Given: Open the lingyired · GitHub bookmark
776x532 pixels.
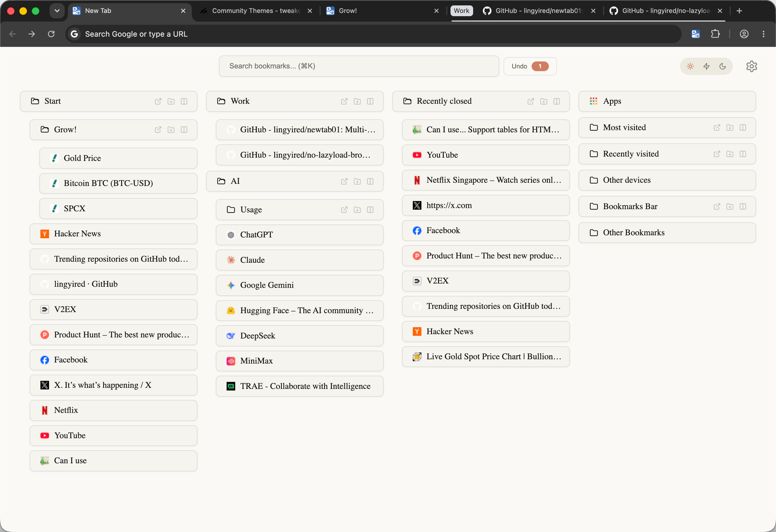Looking at the screenshot, I should (113, 284).
